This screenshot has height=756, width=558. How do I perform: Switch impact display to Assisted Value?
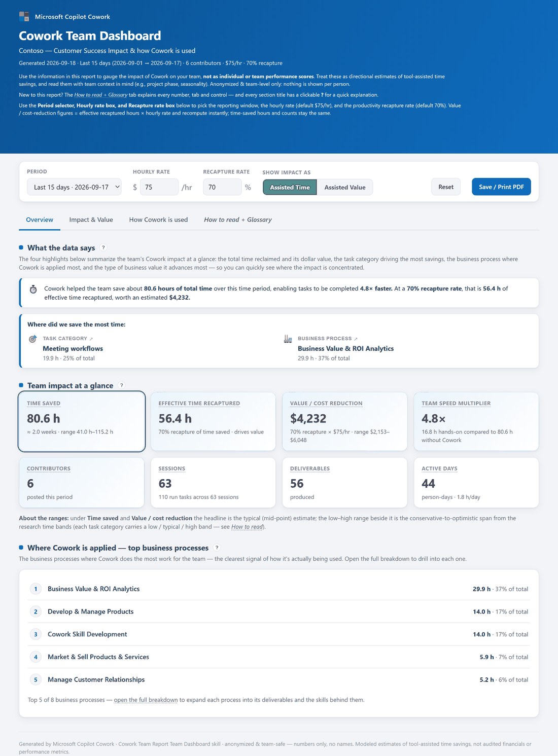345,187
